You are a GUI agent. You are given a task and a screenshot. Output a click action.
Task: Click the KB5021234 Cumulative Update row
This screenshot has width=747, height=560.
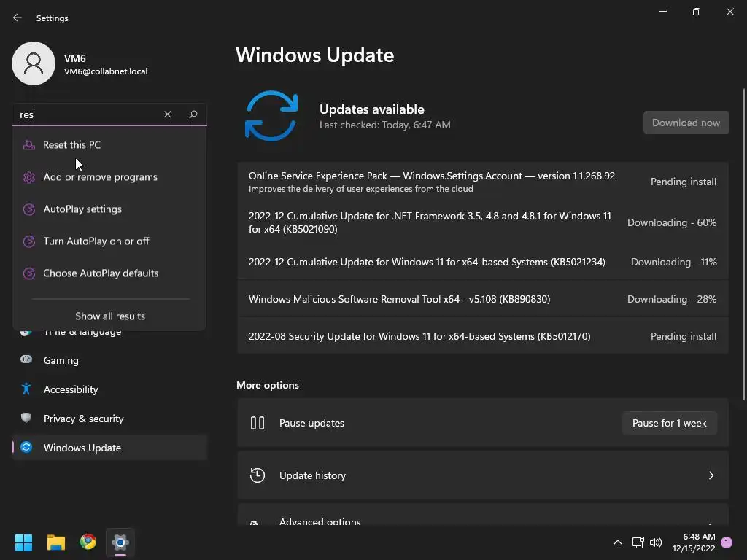click(483, 262)
